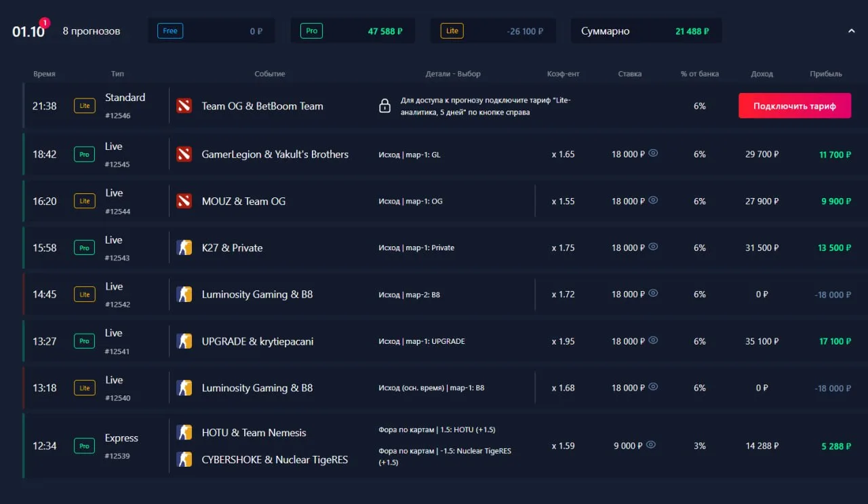The height and width of the screenshot is (504, 868).
Task: Click the Lite badge in the 16:20 row
Action: (x=85, y=201)
